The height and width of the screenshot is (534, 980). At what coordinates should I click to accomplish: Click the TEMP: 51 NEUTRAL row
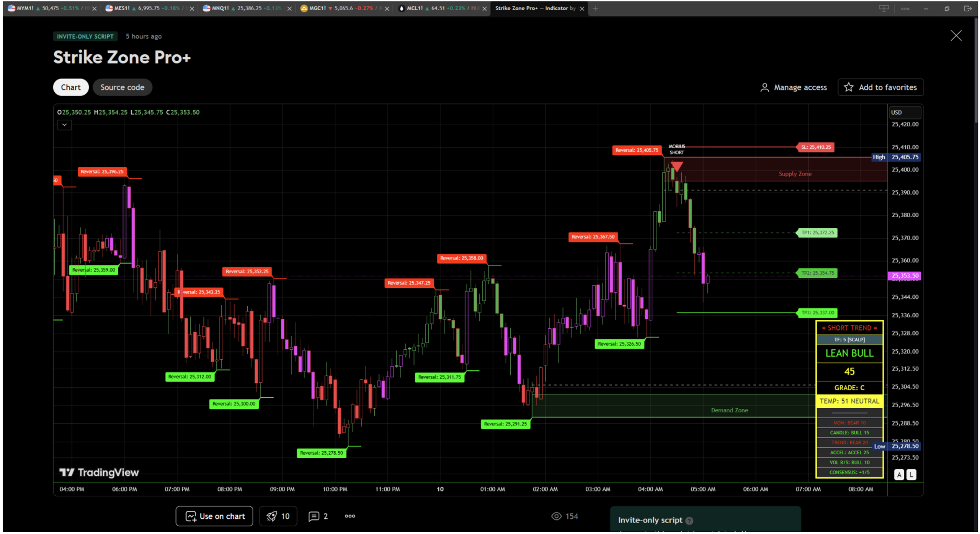pyautogui.click(x=849, y=401)
